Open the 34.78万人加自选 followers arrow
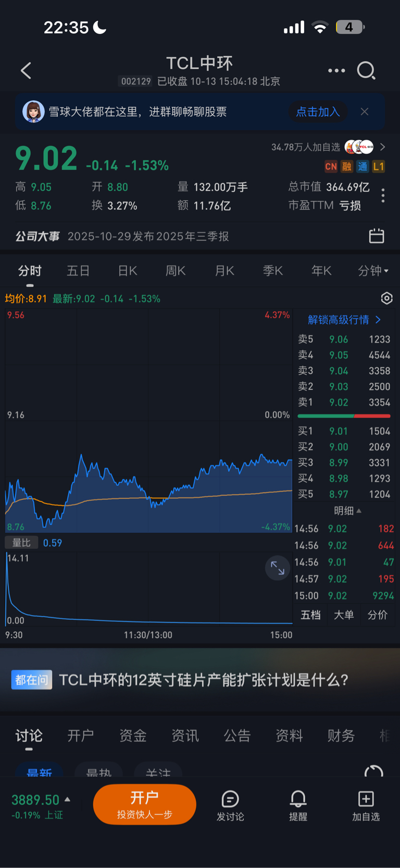 click(x=383, y=147)
